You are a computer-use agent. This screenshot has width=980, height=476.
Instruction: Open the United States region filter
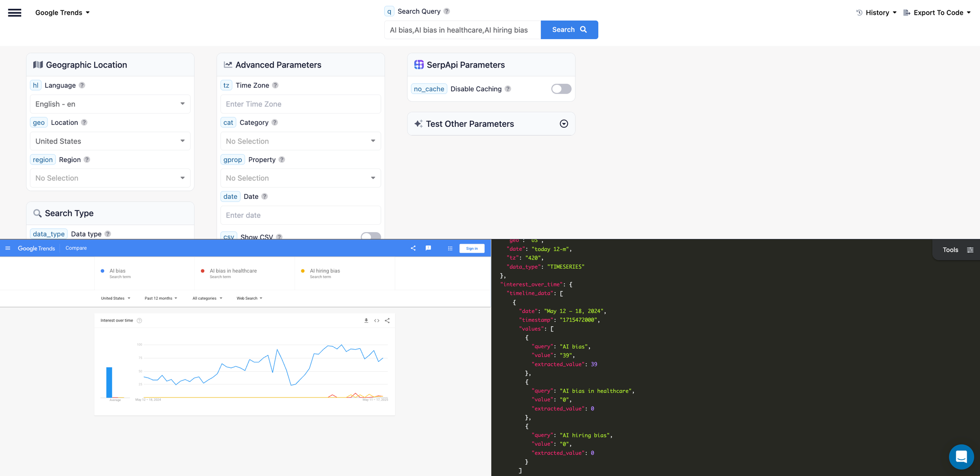[x=116, y=298]
